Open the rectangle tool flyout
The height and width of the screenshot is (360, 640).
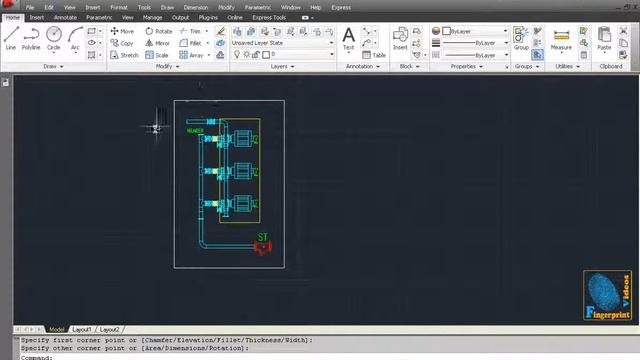click(100, 31)
